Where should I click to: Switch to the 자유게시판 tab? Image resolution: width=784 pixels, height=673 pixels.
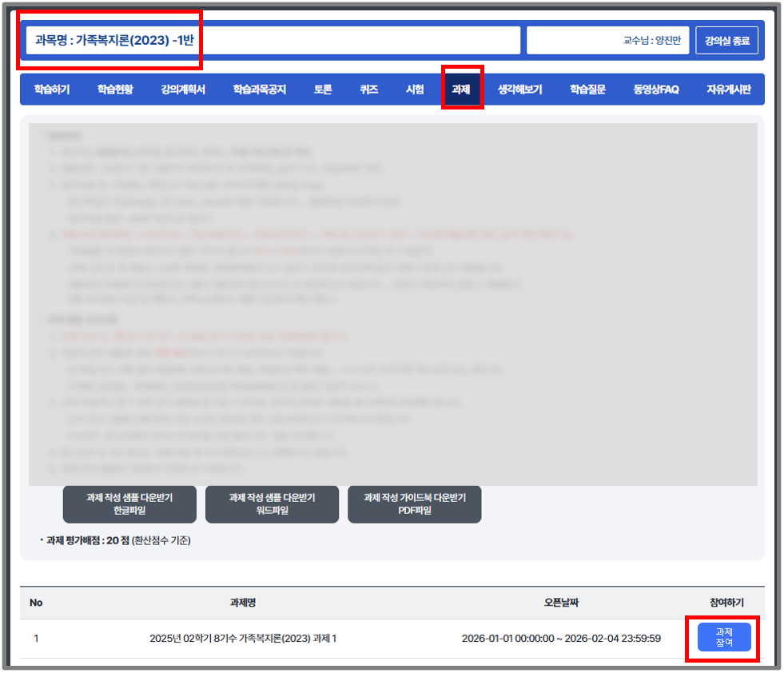728,90
